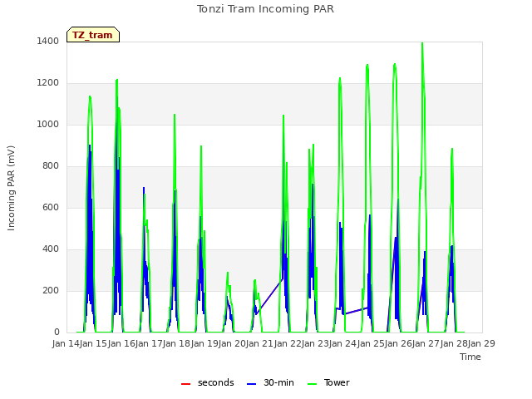
Task: Click the TZ_tram annotation label
Action: point(93,35)
